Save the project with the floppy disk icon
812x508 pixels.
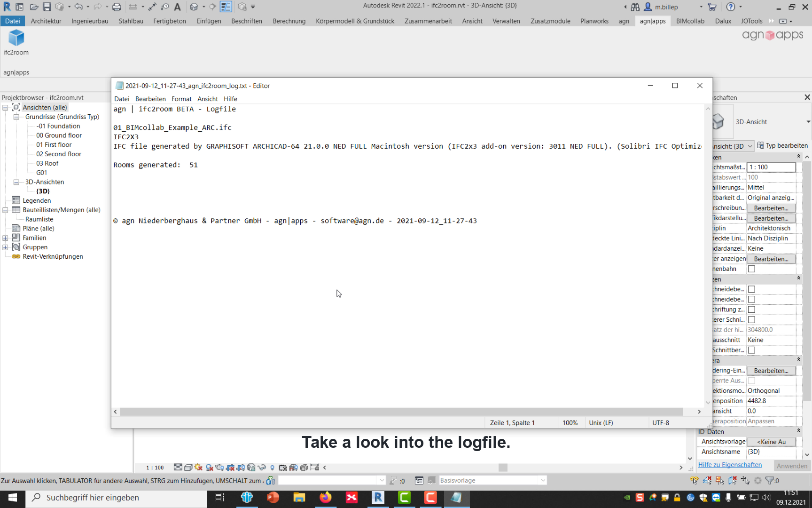[47, 7]
